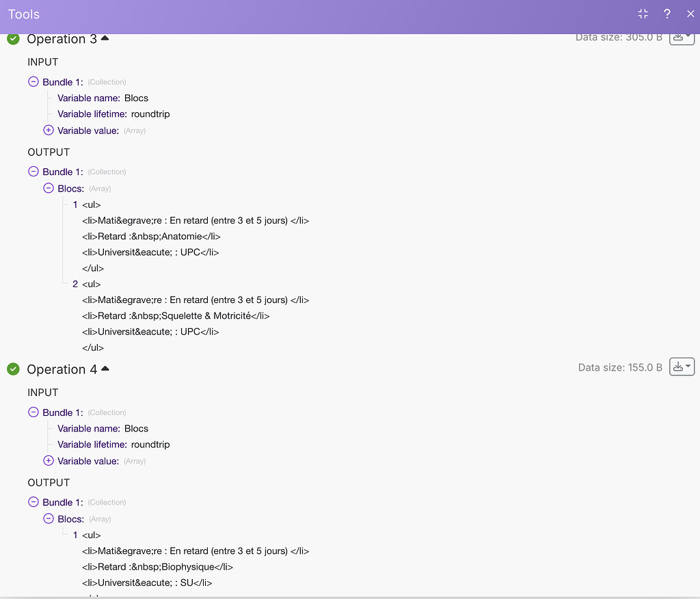This screenshot has height=599, width=700.
Task: Click the green success check icon beside Operation 4
Action: point(13,369)
